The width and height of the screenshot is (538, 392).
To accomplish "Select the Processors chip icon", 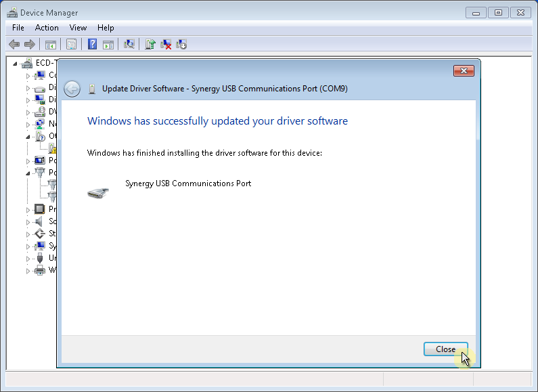I will tap(40, 209).
